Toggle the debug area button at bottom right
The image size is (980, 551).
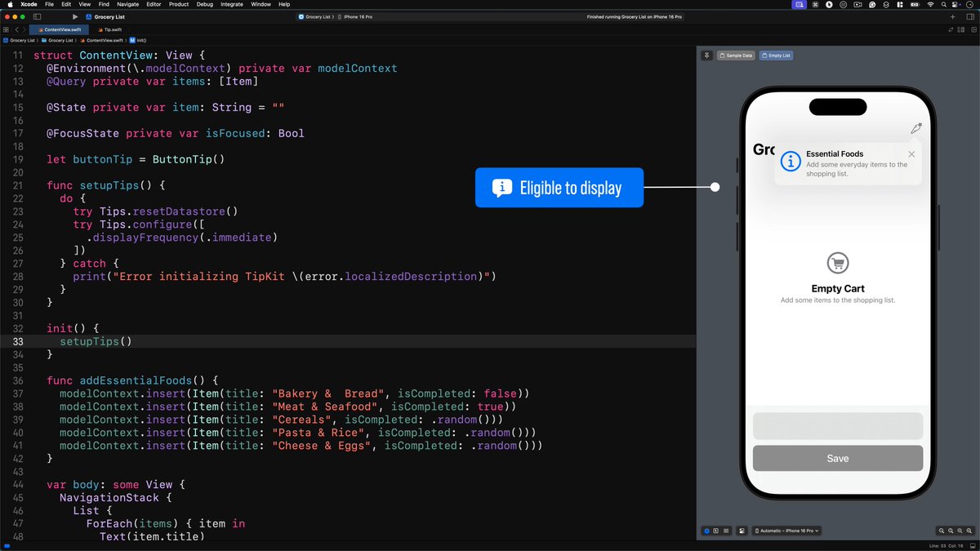pos(972,545)
